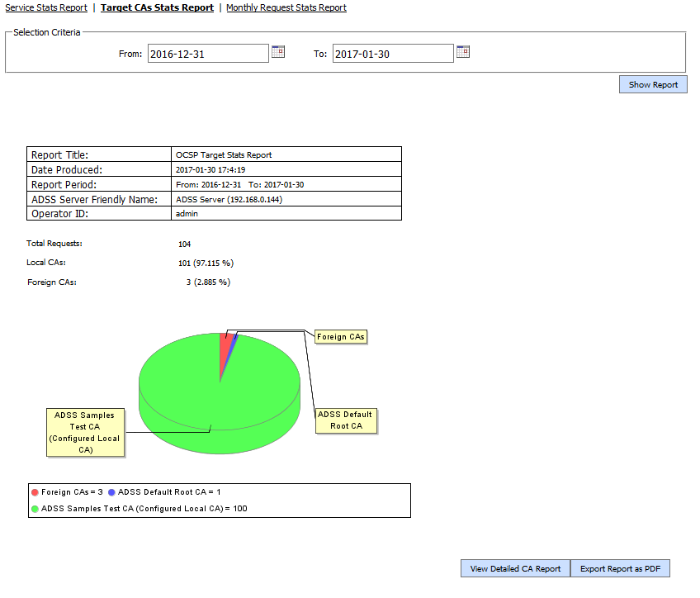Image resolution: width=700 pixels, height=598 pixels.
Task: Click View Detailed CA Report button
Action: pyautogui.click(x=515, y=568)
